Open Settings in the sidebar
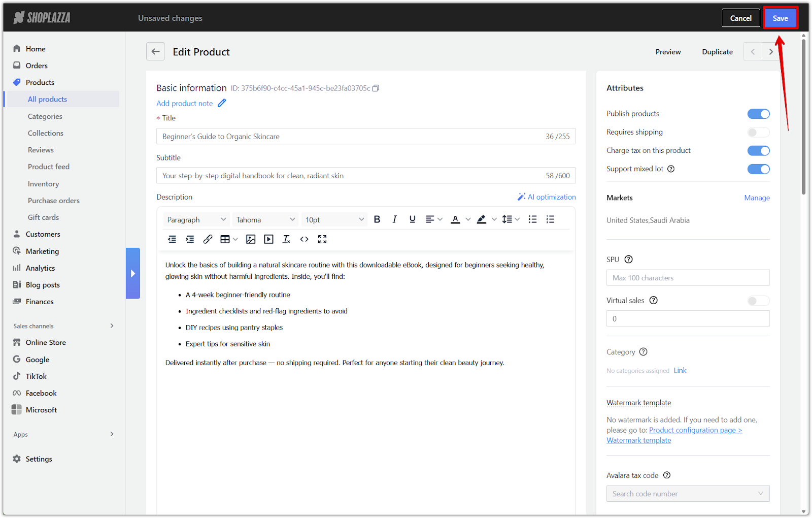The height and width of the screenshot is (518, 812). tap(39, 459)
